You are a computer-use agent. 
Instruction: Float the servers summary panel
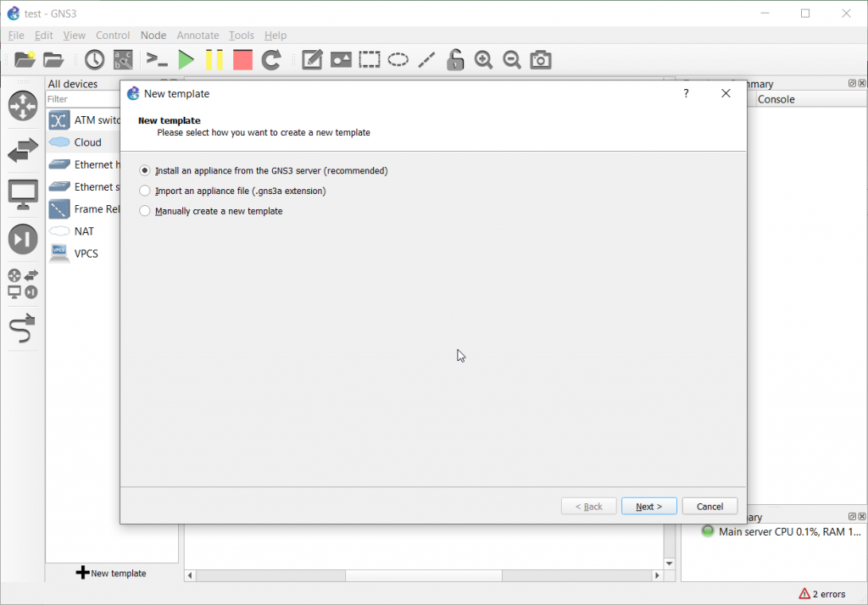[x=852, y=516]
